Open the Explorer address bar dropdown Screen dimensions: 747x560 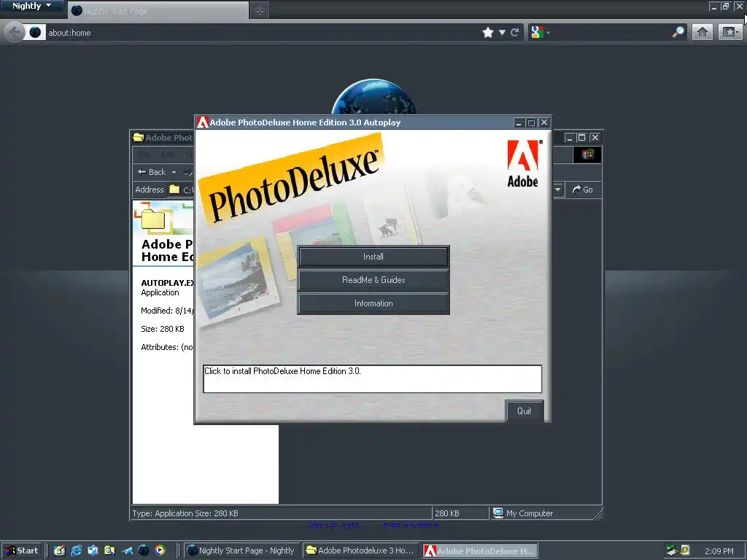pyautogui.click(x=558, y=190)
